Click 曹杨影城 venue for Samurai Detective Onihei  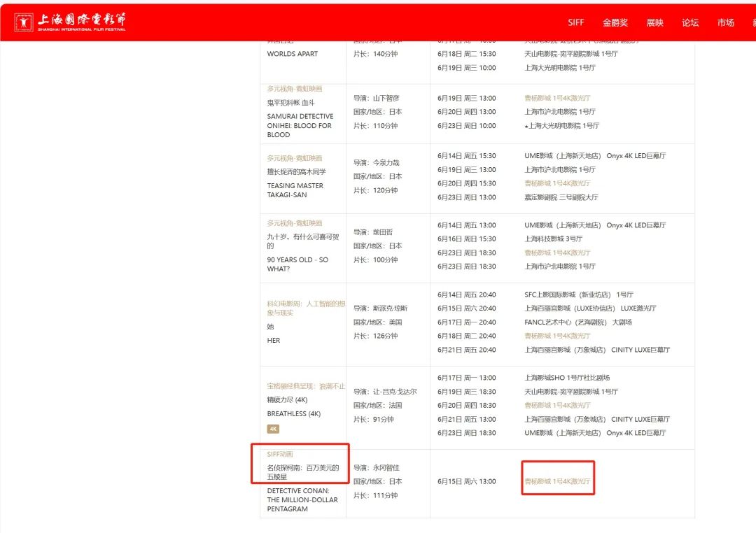pyautogui.click(x=557, y=98)
